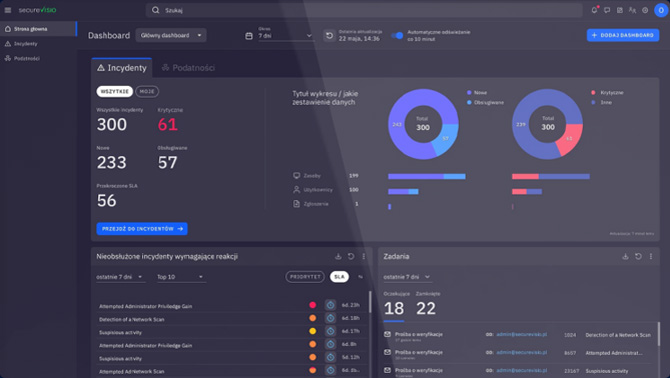Click the Krytyczne legend color dot
Screen dimensions: 670x378
(x=593, y=92)
